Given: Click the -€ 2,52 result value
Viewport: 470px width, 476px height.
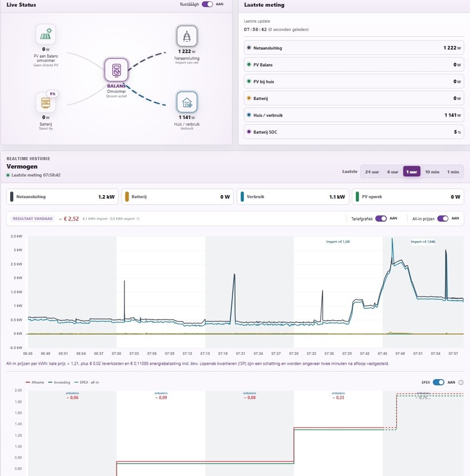Looking at the screenshot, I should (69, 218).
